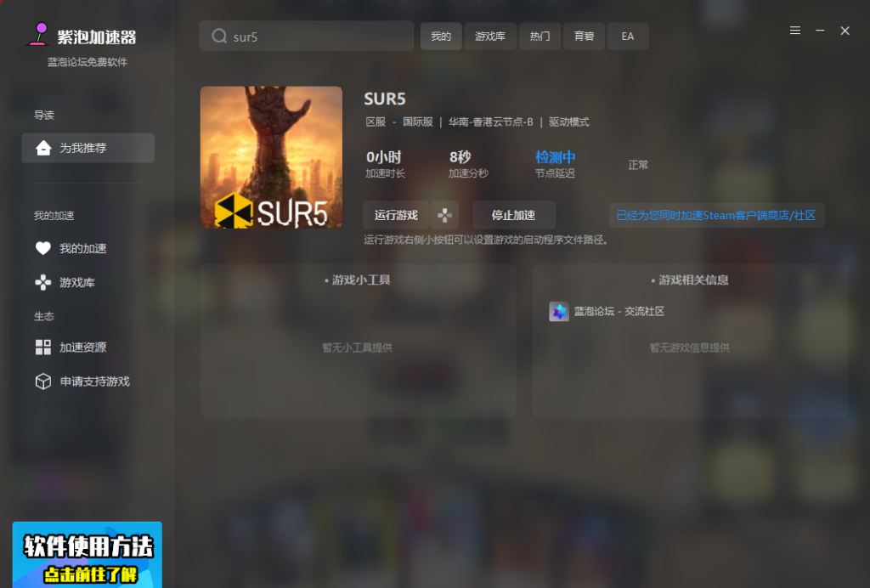Click 停止加速 to stop acceleration
The height and width of the screenshot is (588, 870).
tap(513, 215)
